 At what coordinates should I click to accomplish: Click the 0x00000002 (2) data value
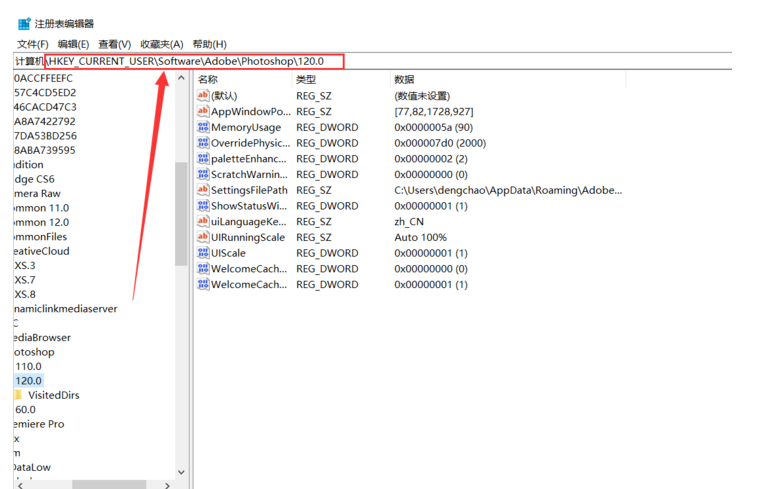coord(431,159)
